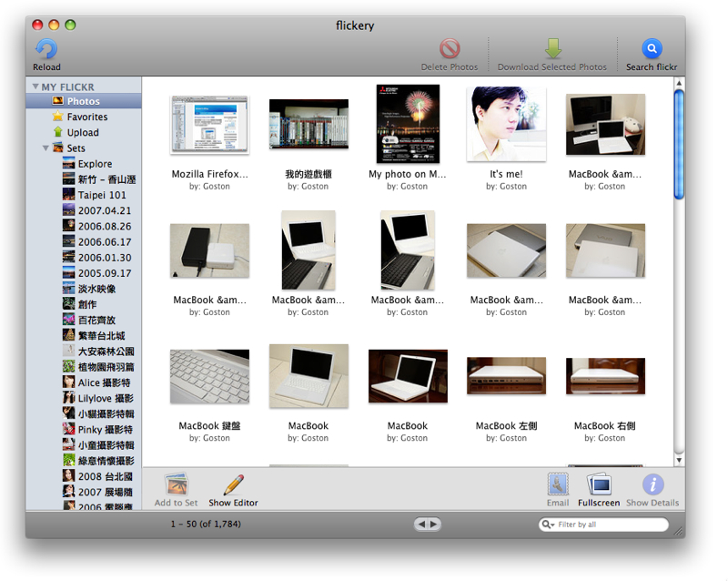
Task: Open the Pinky set
Action: pyautogui.click(x=84, y=430)
